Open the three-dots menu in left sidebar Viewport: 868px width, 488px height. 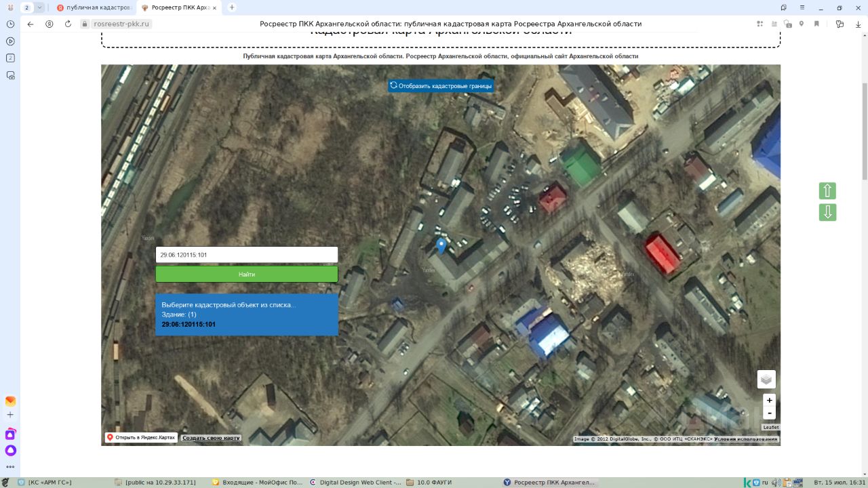(x=10, y=466)
